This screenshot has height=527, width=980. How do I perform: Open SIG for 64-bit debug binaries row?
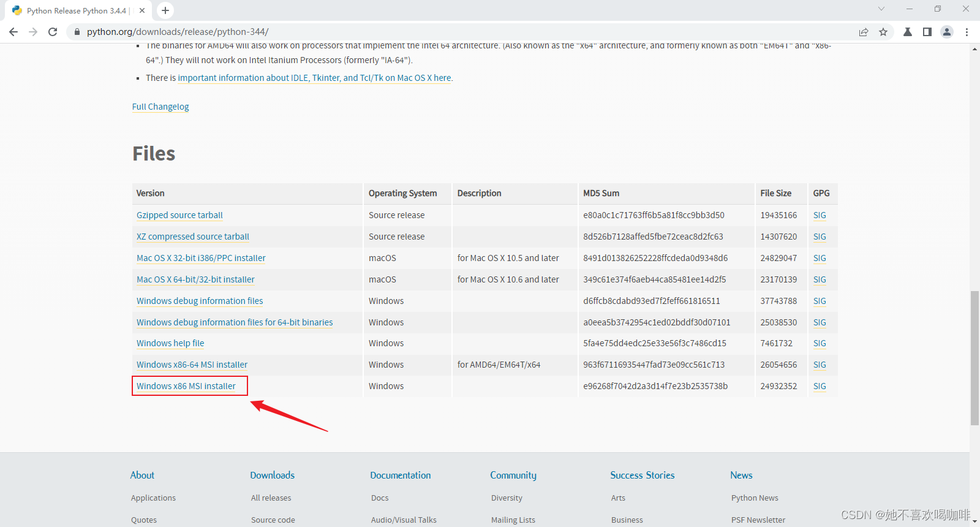click(820, 322)
